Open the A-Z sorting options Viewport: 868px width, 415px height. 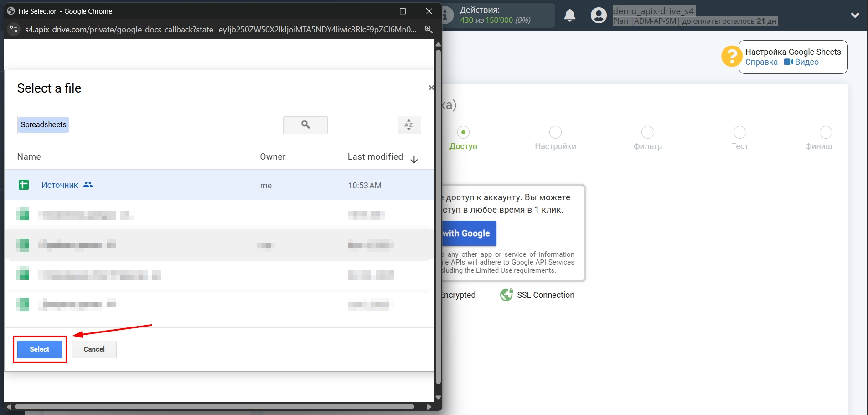[x=408, y=125]
